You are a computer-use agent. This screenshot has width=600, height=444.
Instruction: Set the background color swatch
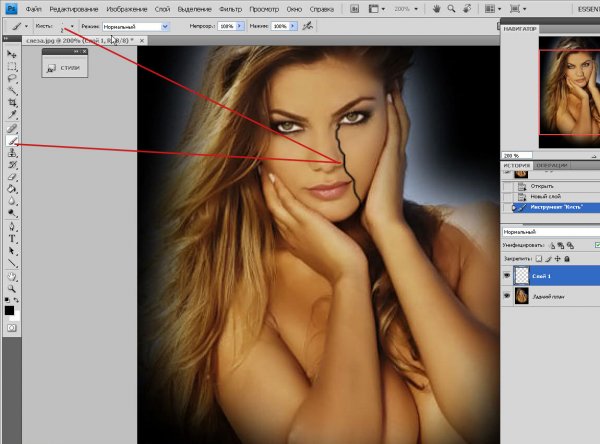[16, 317]
